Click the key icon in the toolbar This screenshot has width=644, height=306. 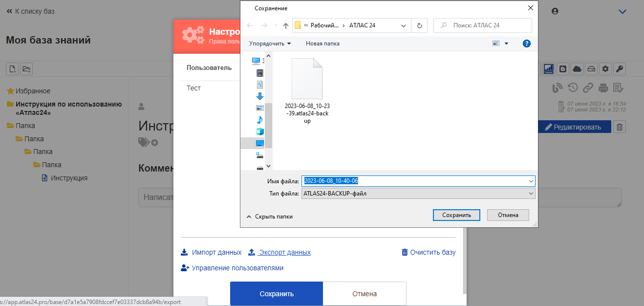[619, 69]
